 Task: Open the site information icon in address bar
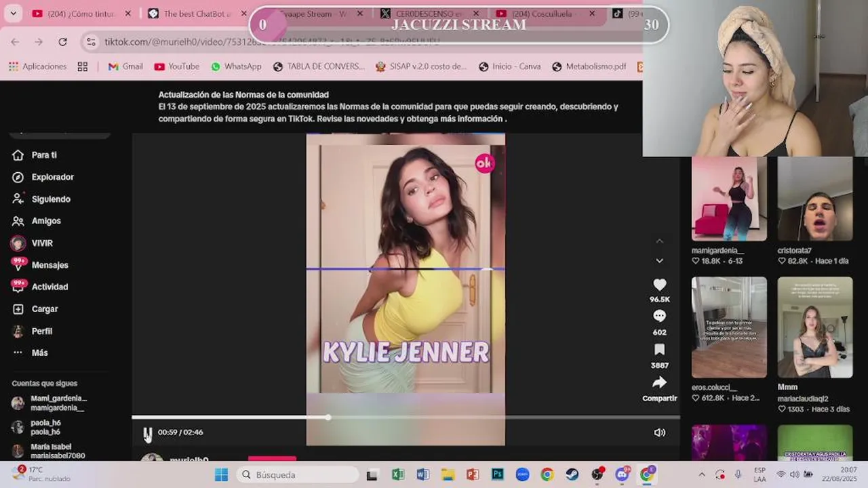point(91,42)
